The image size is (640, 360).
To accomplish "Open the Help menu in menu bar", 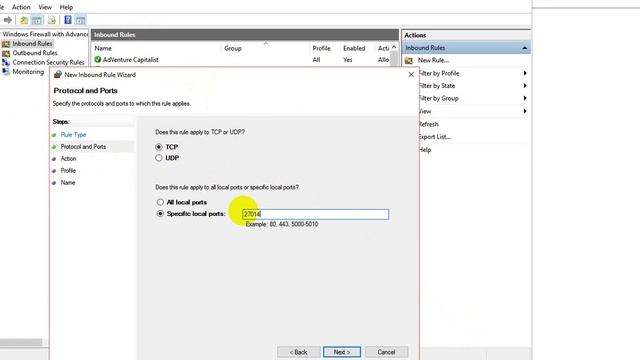I will pos(66,7).
